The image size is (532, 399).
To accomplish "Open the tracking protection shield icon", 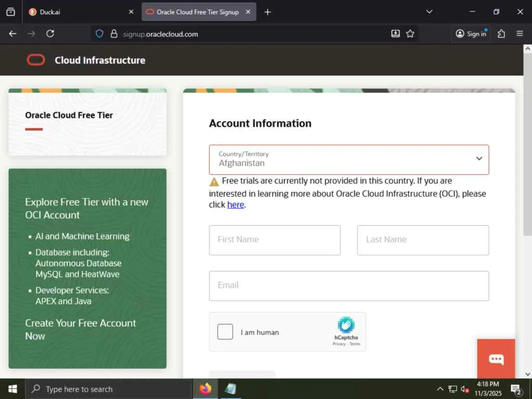I will point(99,34).
